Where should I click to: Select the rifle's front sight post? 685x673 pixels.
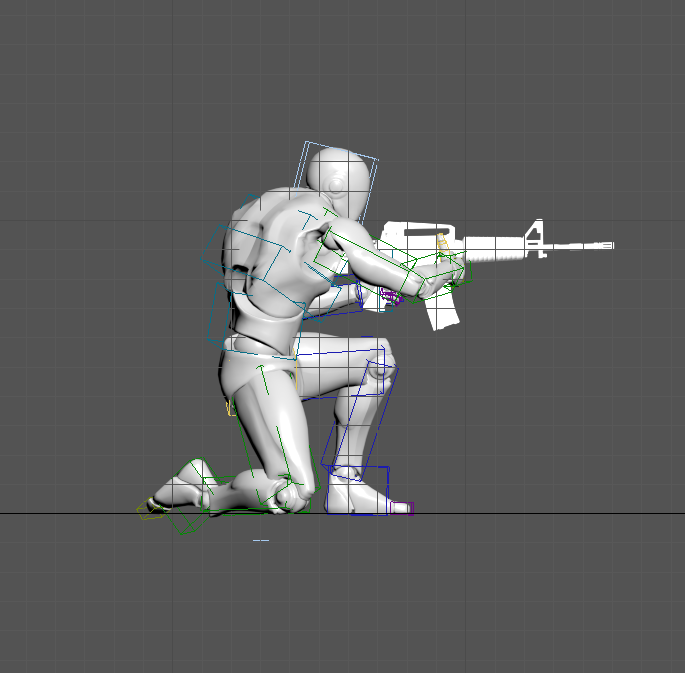point(535,234)
